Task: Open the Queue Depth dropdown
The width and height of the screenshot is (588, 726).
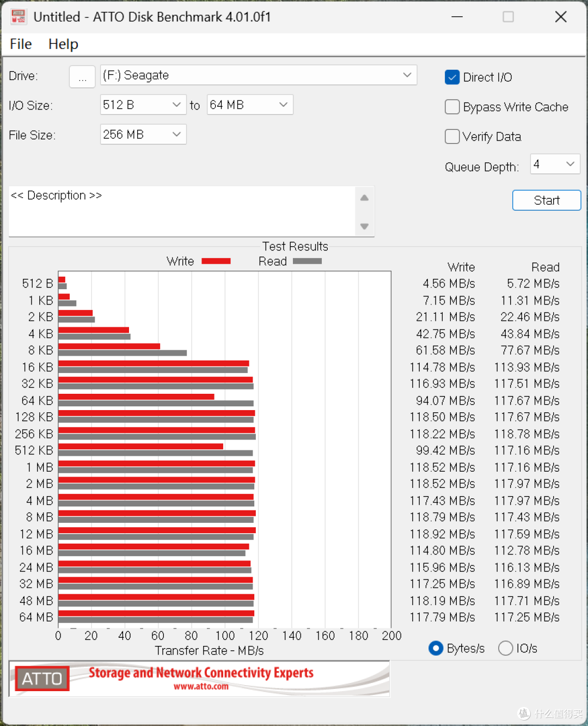Action: (555, 164)
